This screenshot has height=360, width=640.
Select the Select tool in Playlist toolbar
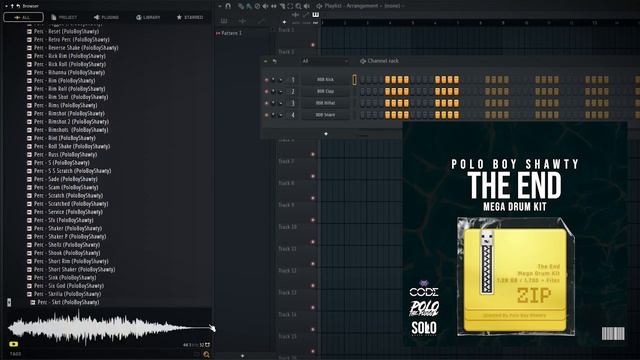(290, 6)
